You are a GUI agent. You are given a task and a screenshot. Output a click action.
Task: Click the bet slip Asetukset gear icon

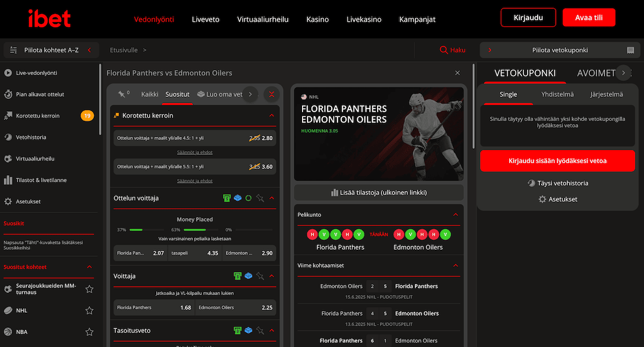click(x=543, y=199)
